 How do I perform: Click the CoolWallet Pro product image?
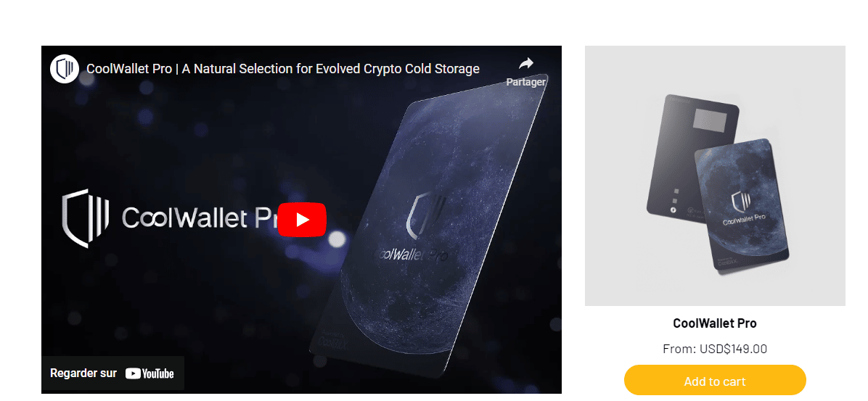[715, 175]
